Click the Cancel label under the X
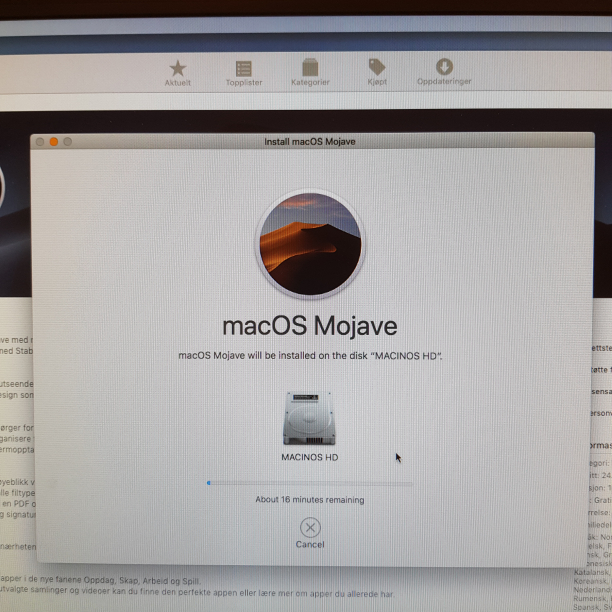Image resolution: width=612 pixels, height=612 pixels. (310, 544)
